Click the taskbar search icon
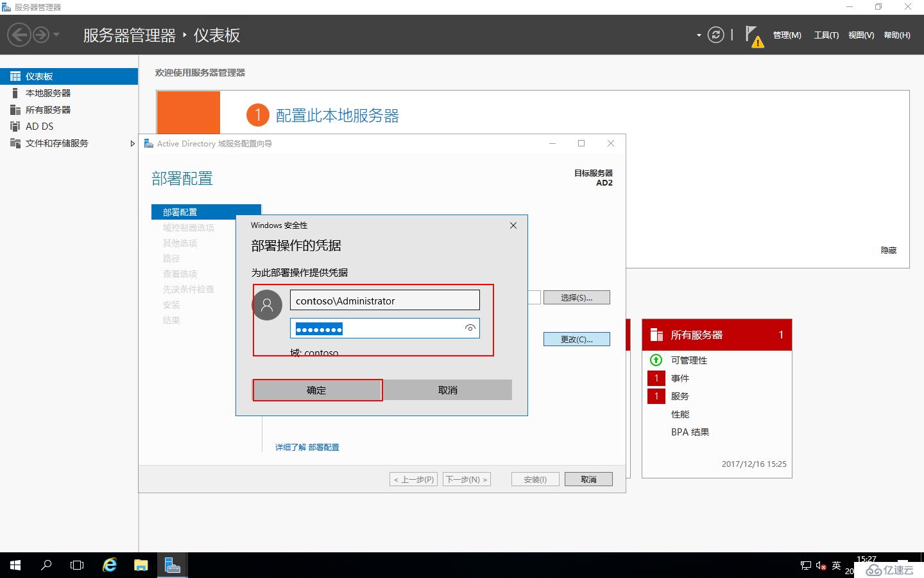924x578 pixels. pos(46,565)
